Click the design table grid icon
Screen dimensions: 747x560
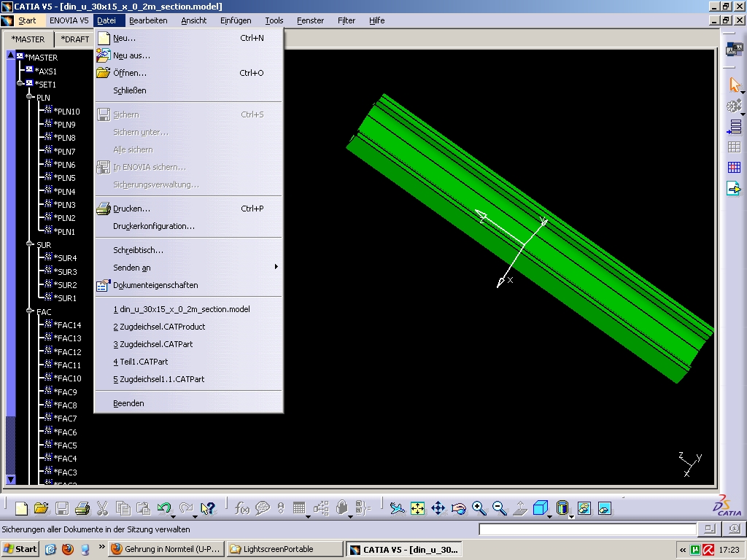[298, 508]
